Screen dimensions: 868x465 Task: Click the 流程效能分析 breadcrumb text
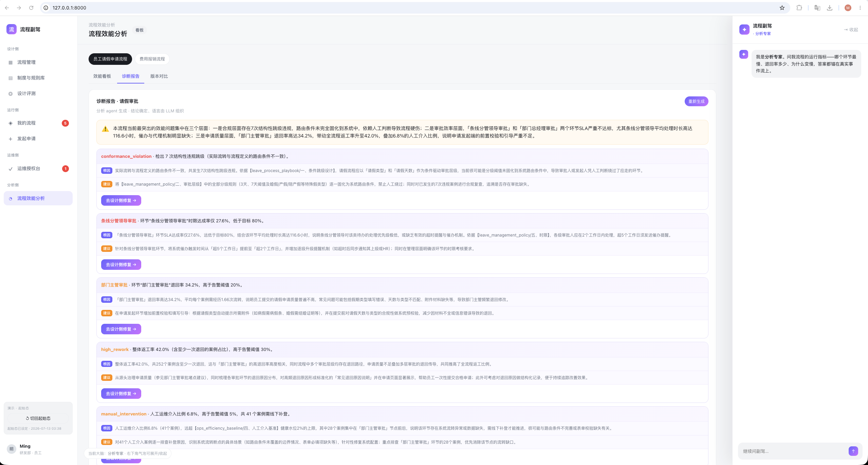click(102, 25)
